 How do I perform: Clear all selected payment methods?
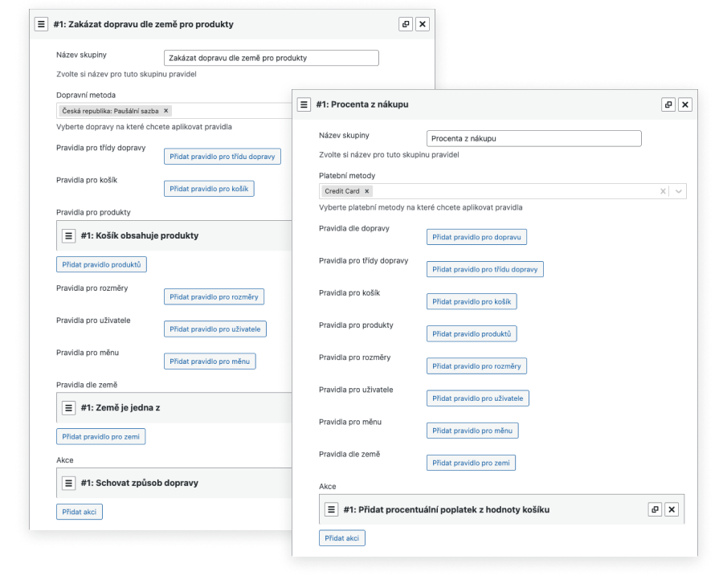click(x=663, y=191)
